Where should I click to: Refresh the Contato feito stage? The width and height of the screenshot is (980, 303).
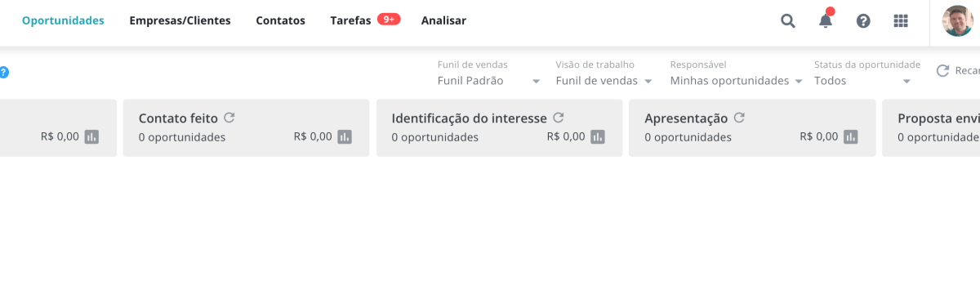[229, 118]
